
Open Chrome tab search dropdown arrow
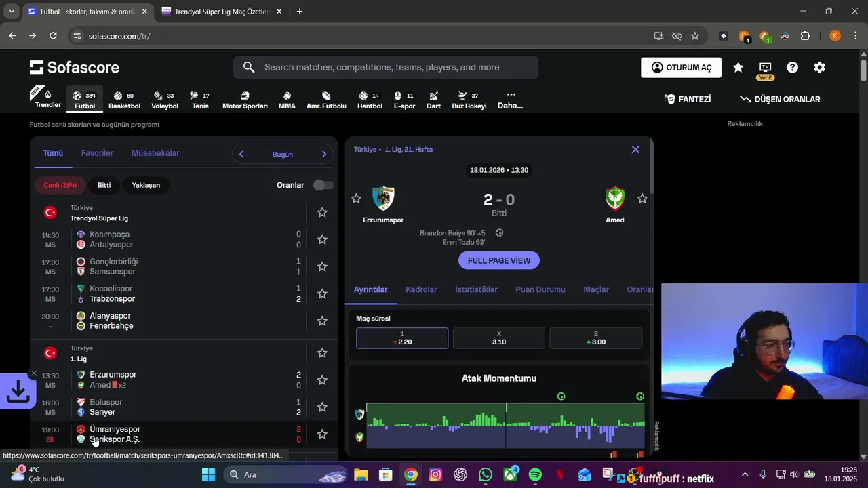pos(11,12)
